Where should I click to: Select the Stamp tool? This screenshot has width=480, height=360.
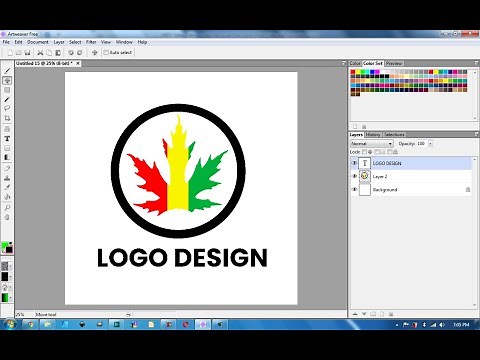[x=7, y=178]
